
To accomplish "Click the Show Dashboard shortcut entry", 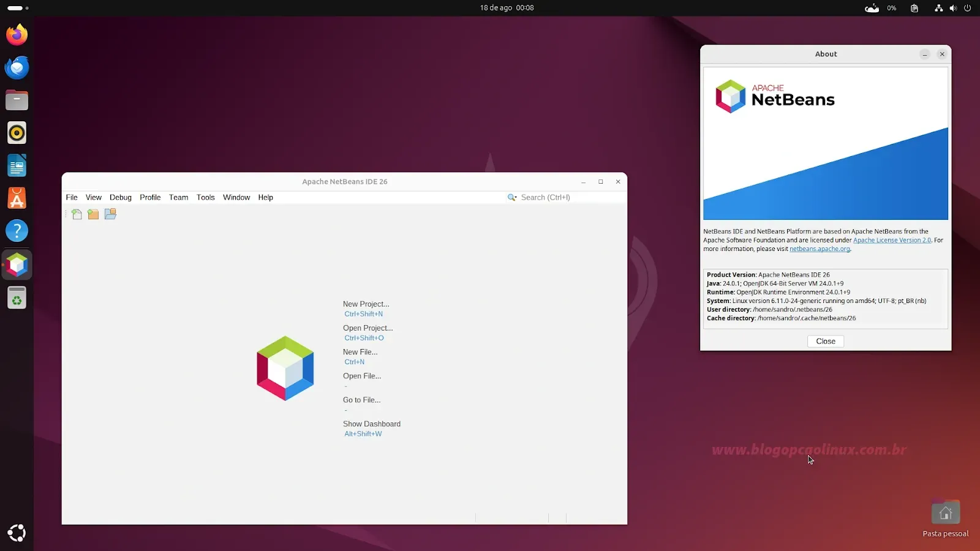I will click(372, 423).
